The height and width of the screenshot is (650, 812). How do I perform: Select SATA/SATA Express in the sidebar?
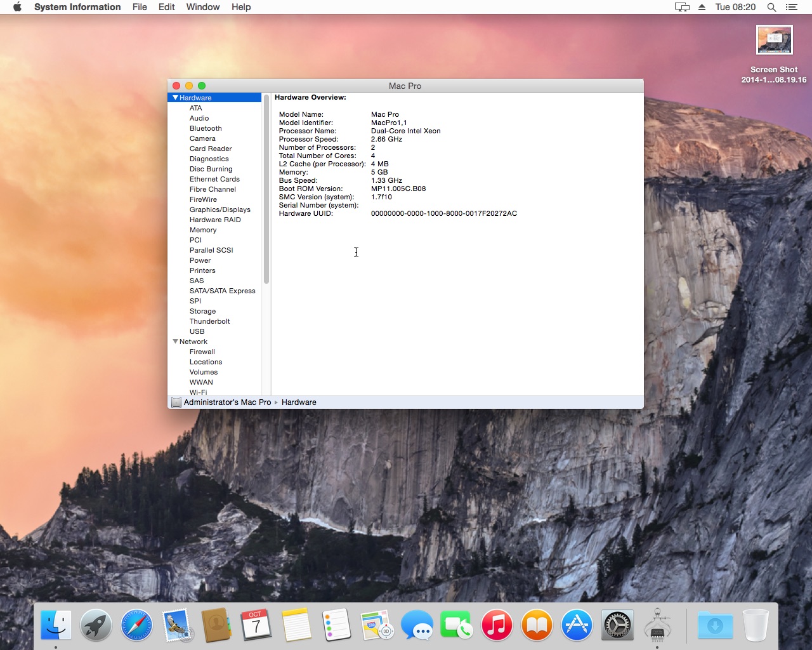223,291
